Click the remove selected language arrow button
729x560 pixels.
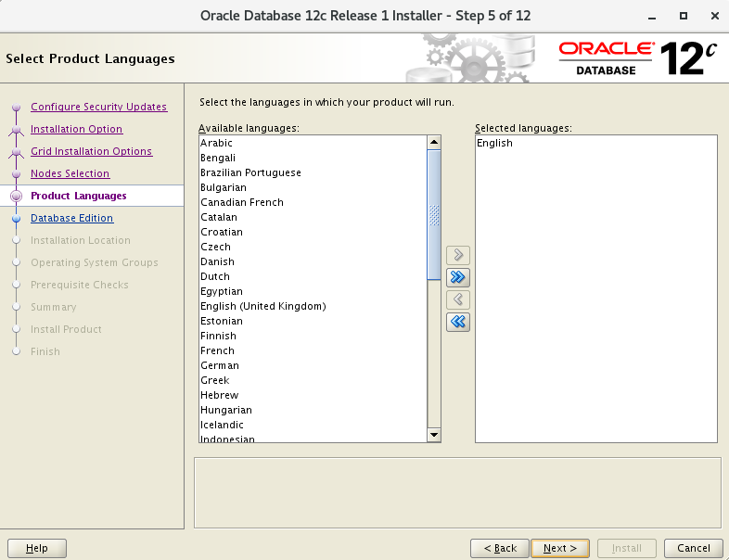coord(458,299)
